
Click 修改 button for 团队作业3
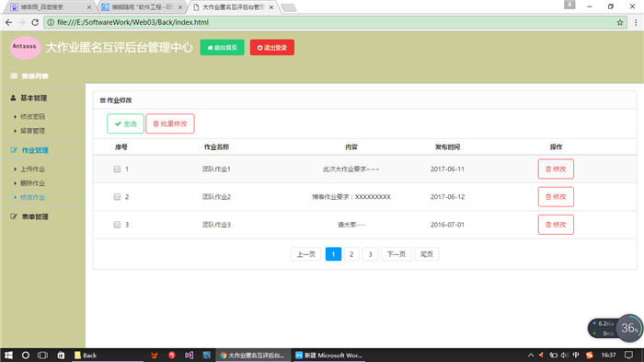(x=556, y=225)
